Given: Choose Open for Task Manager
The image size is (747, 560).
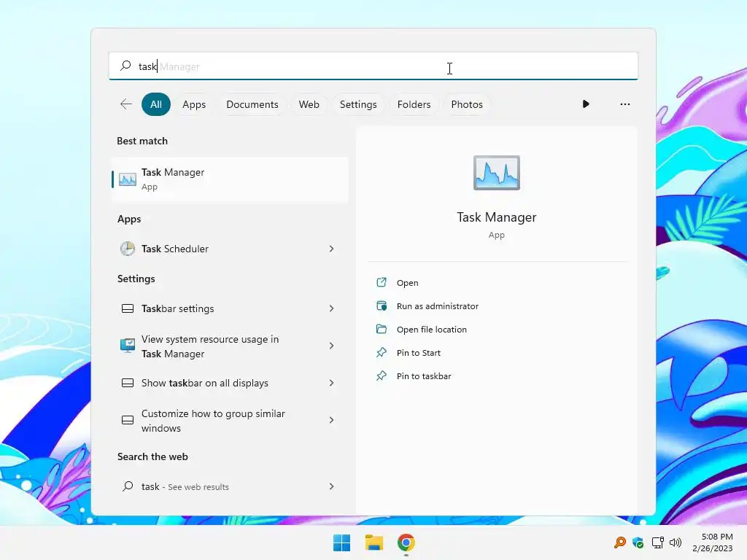Looking at the screenshot, I should pyautogui.click(x=407, y=283).
